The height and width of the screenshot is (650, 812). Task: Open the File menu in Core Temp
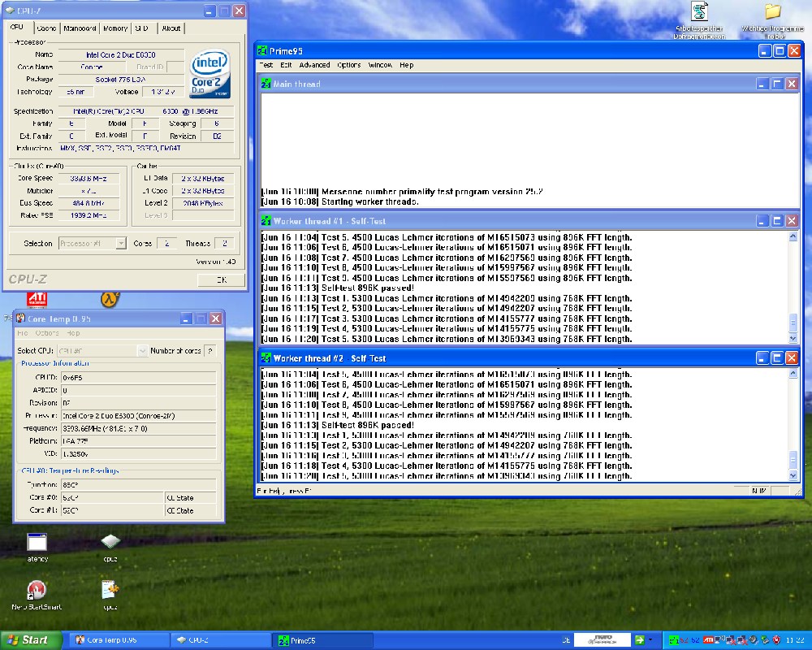point(23,333)
